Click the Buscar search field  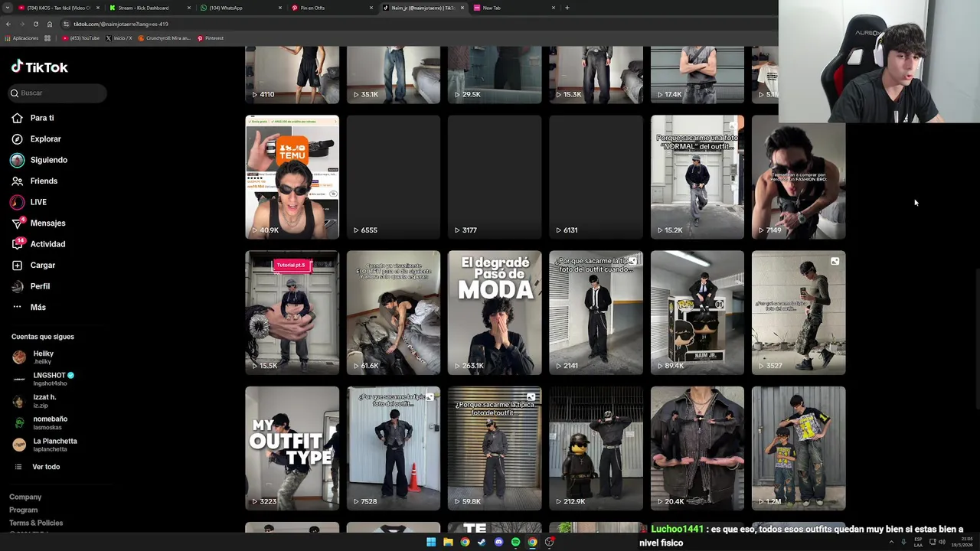[58, 93]
